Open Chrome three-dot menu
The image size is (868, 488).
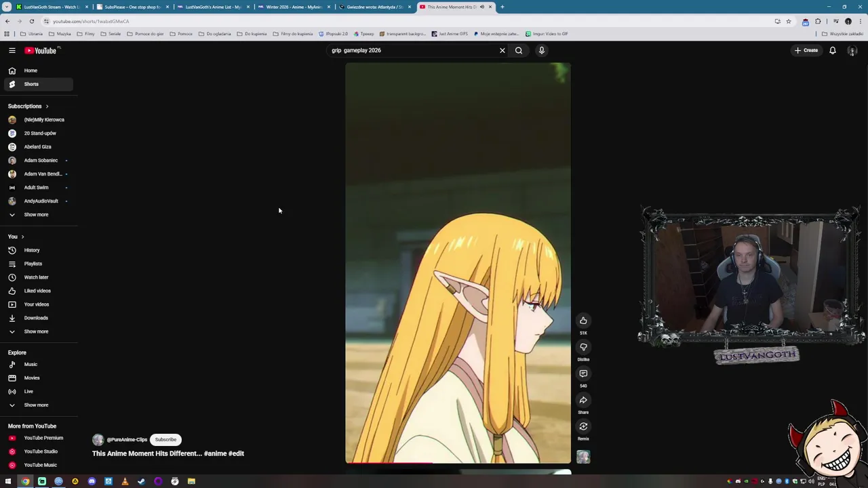tap(860, 21)
